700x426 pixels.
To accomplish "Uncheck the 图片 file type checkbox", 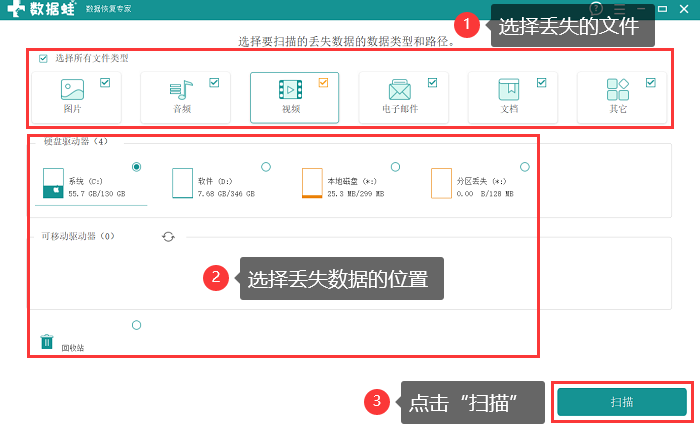I will tap(105, 83).
